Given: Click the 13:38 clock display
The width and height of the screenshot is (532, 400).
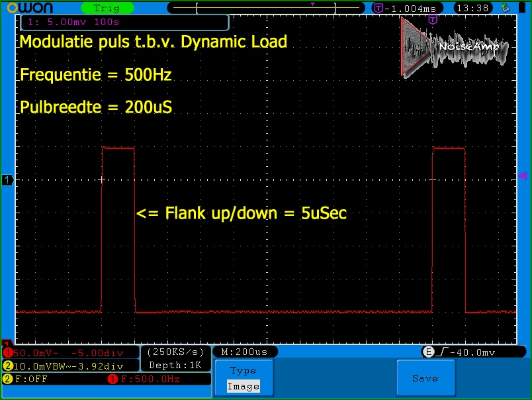Looking at the screenshot, I should tap(472, 8).
